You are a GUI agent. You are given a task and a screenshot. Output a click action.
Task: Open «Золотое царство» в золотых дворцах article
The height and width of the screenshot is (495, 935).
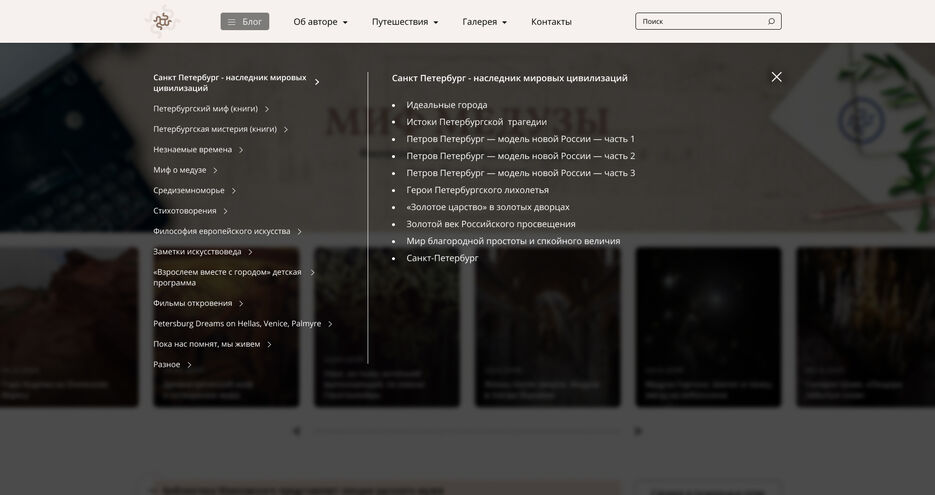[488, 207]
